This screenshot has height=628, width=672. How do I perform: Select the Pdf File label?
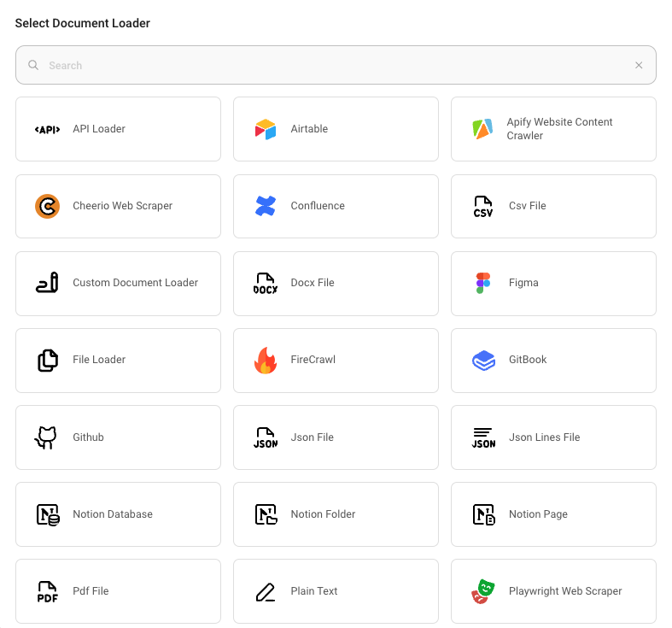coord(91,590)
